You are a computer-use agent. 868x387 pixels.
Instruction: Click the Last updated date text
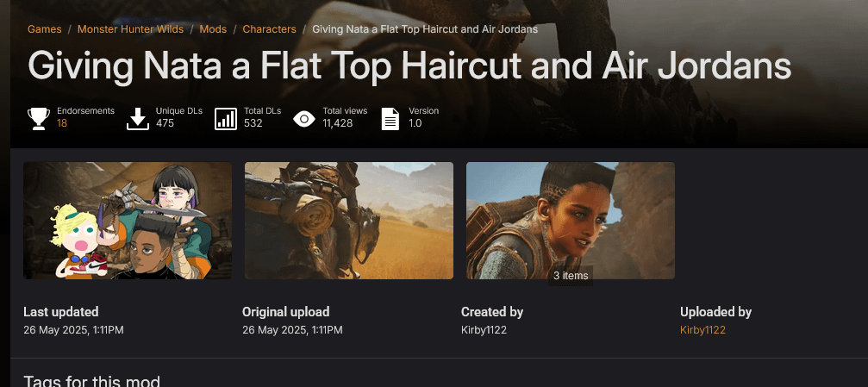tap(73, 330)
